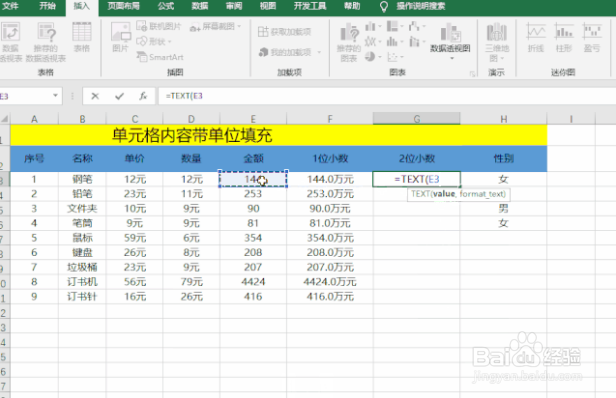
Task: Switch to the Review (审阅) tab
Action: [234, 6]
